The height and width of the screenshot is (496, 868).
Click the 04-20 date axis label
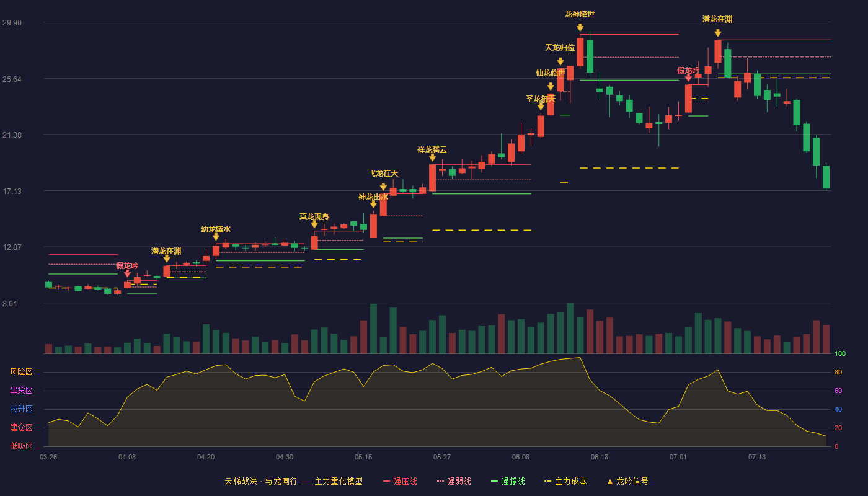(x=206, y=457)
